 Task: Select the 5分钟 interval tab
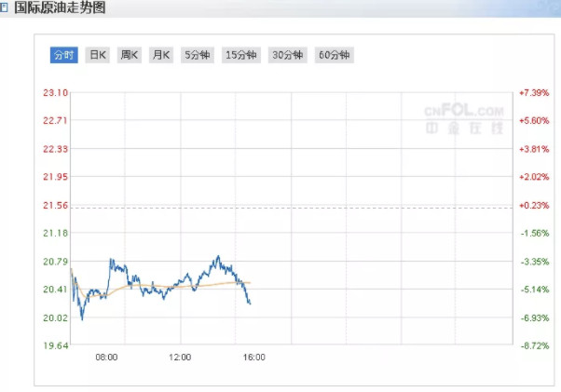[x=198, y=55]
